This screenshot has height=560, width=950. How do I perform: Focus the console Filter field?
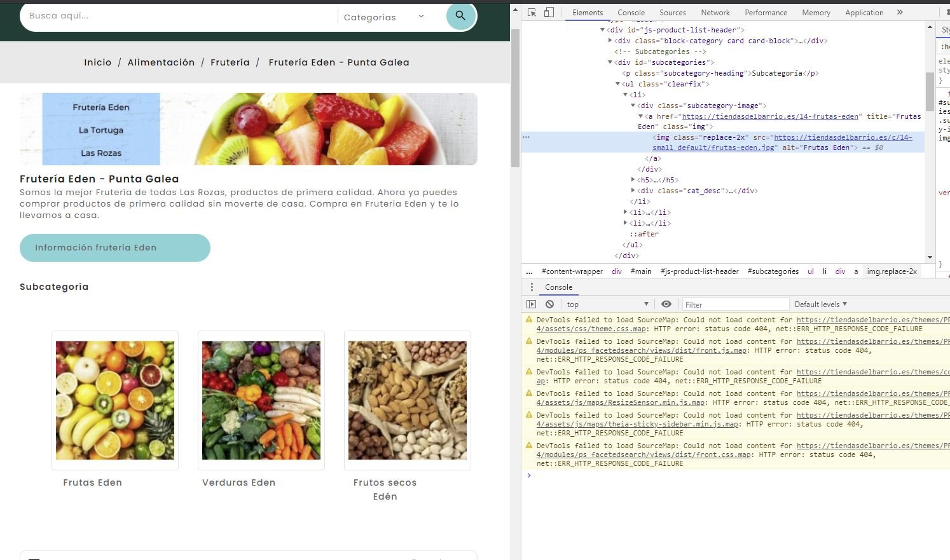tap(734, 304)
